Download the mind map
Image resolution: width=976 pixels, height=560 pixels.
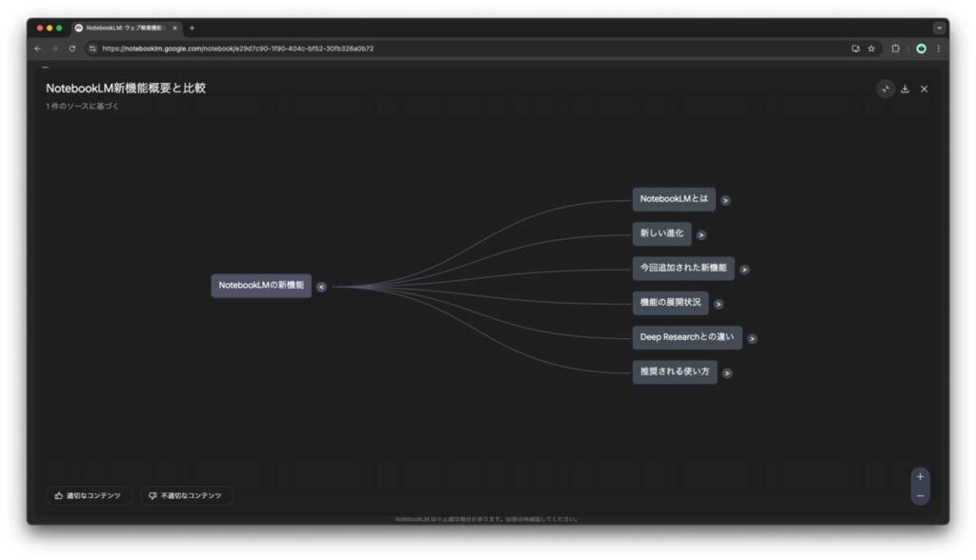905,89
